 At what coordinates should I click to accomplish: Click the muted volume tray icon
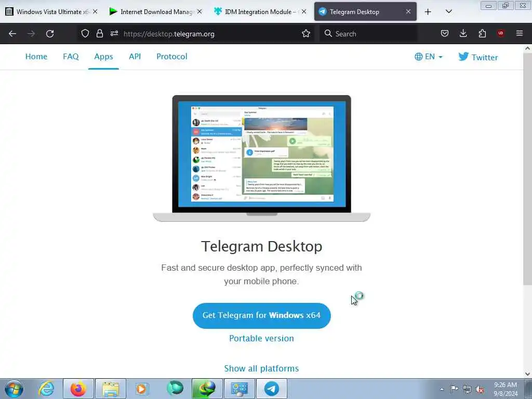click(480, 390)
